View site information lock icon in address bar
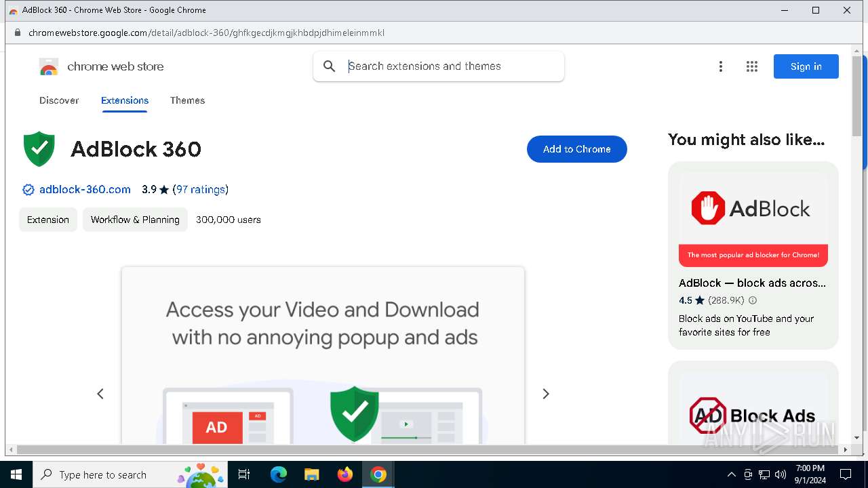 coord(18,33)
